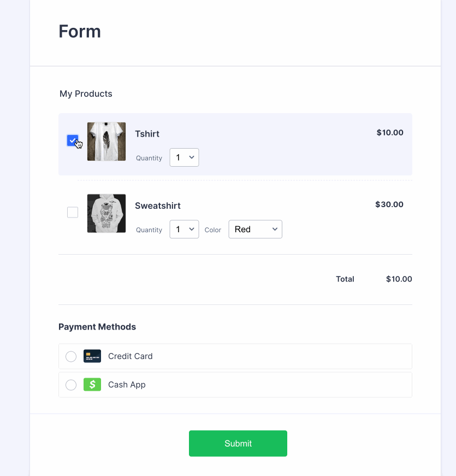The image size is (456, 476).
Task: Click the Tshirt product image
Action: [106, 142]
